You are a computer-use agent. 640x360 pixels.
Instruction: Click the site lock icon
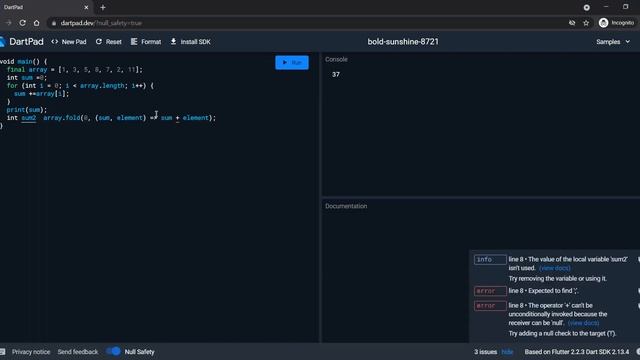click(x=54, y=23)
